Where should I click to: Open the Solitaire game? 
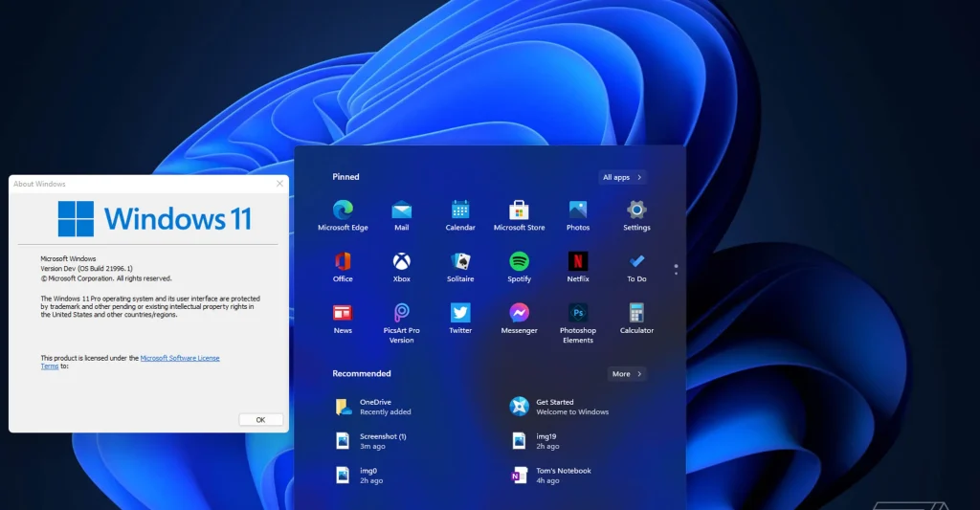[460, 261]
